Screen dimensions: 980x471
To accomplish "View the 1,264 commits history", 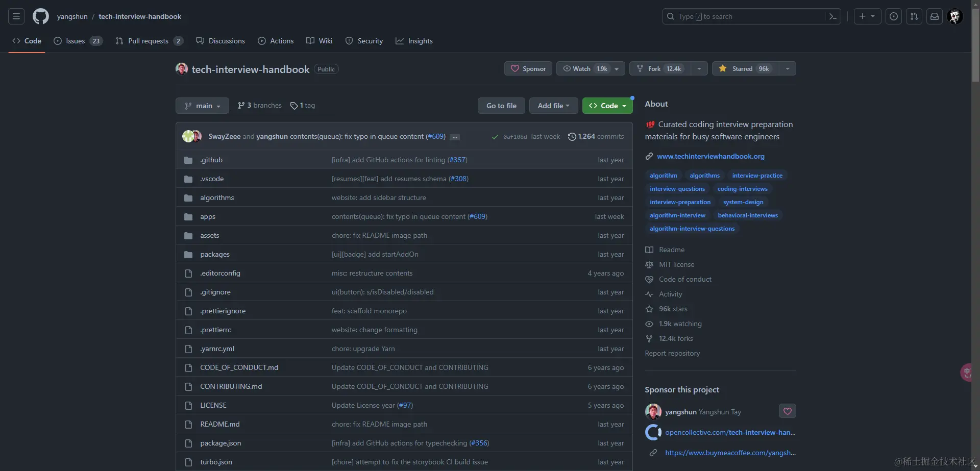I will click(x=596, y=137).
